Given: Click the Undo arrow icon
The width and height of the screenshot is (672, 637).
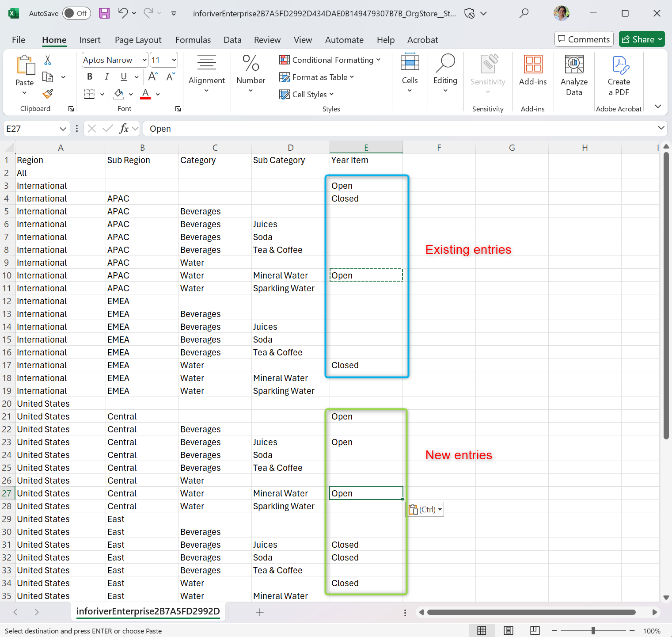Looking at the screenshot, I should pos(123,13).
